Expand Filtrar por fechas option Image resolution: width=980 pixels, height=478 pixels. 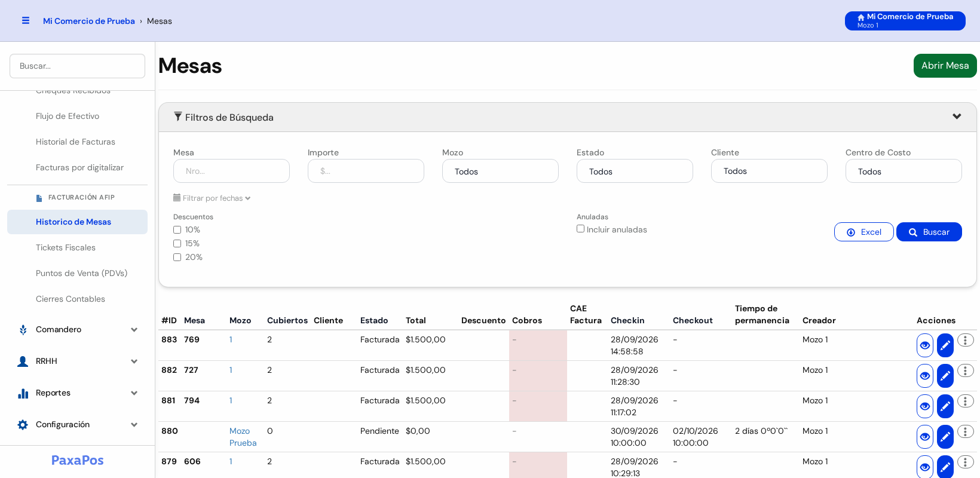point(212,198)
